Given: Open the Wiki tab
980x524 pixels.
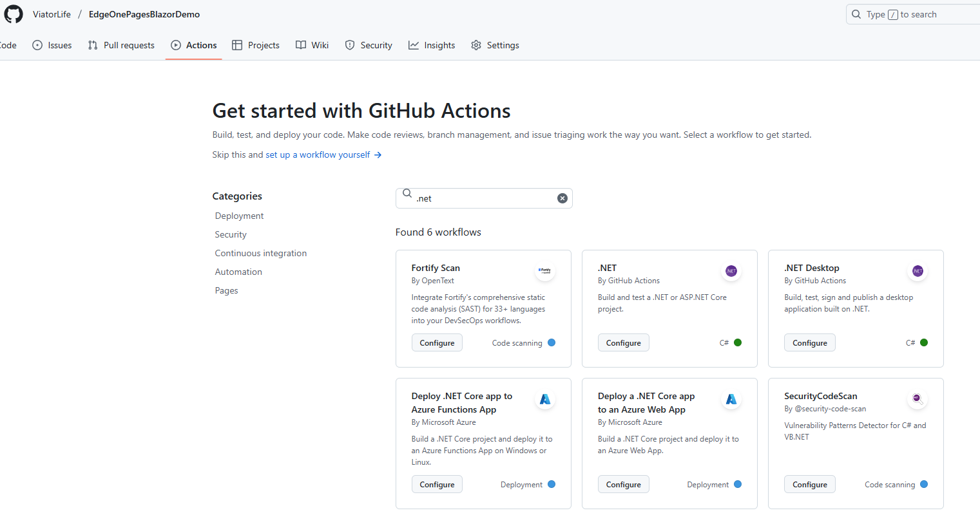Looking at the screenshot, I should 312,45.
